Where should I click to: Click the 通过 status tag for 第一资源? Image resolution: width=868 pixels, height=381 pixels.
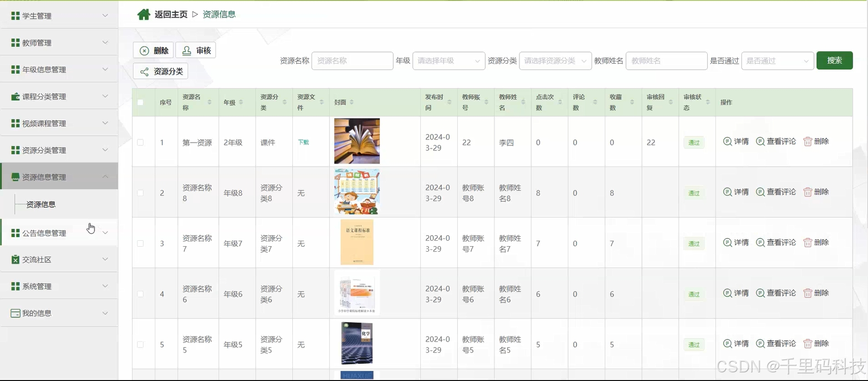693,143
